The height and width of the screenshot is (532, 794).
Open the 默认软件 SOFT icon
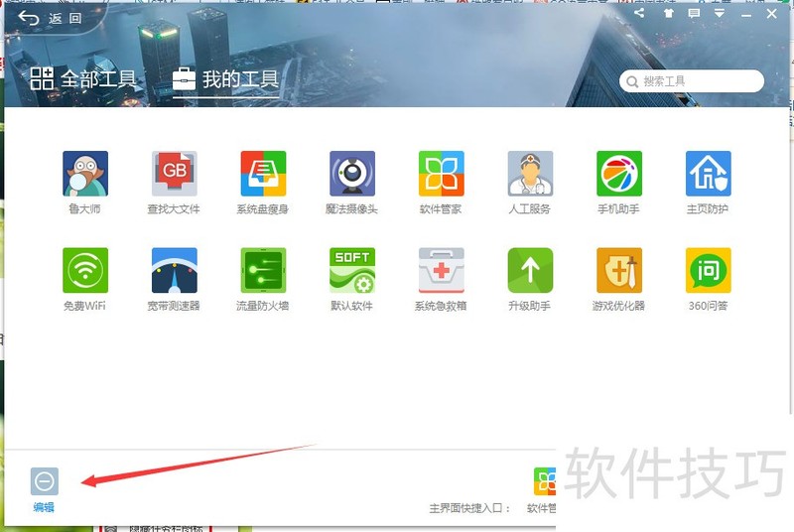click(x=352, y=270)
